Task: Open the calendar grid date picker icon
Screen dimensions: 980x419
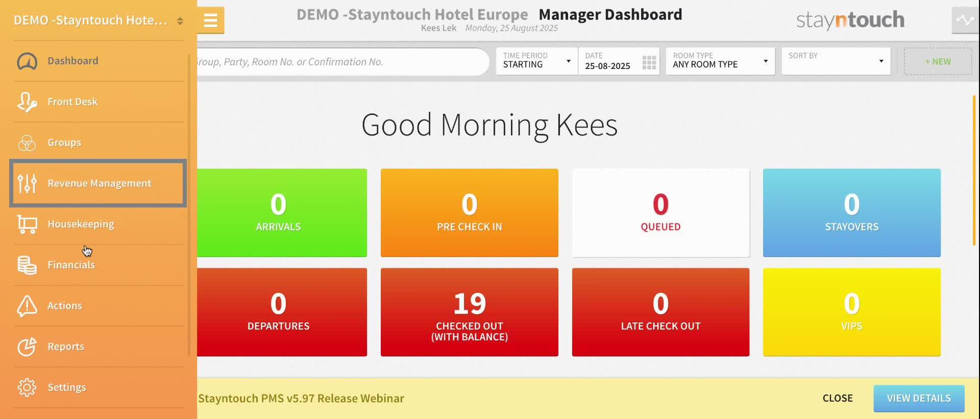Action: (649, 62)
